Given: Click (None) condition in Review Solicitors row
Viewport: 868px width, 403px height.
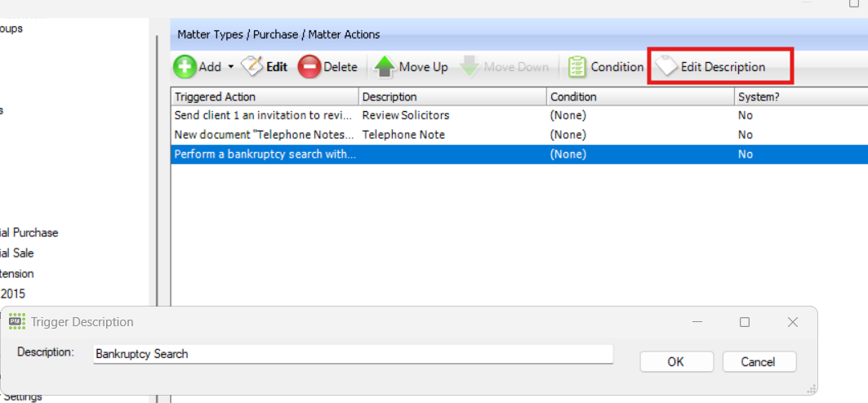Looking at the screenshot, I should point(568,115).
